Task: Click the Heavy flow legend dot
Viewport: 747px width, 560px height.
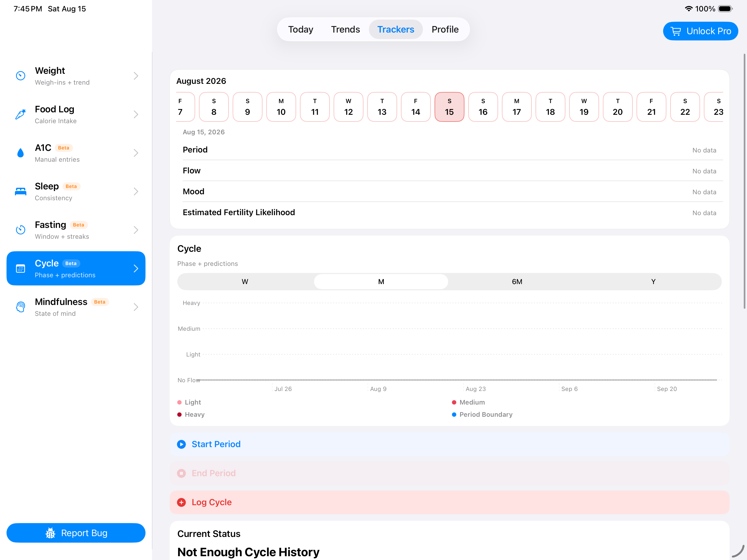Action: [179, 415]
